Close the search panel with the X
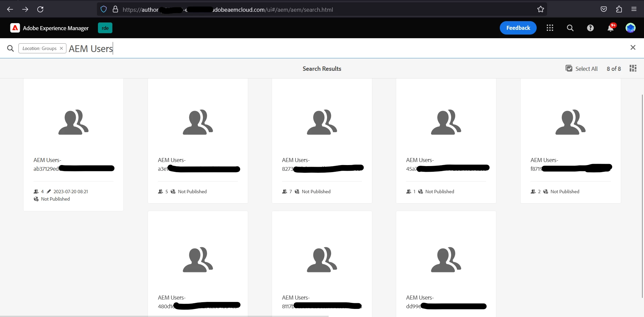 pos(633,48)
